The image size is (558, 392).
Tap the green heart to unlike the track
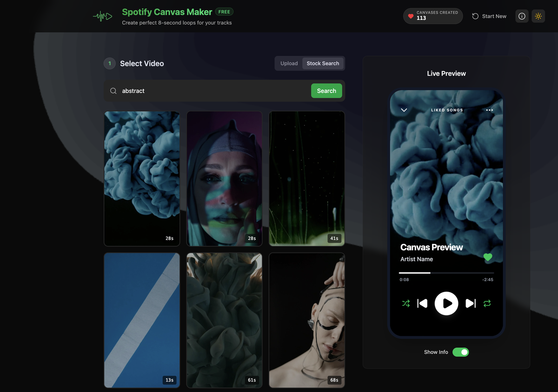point(488,257)
